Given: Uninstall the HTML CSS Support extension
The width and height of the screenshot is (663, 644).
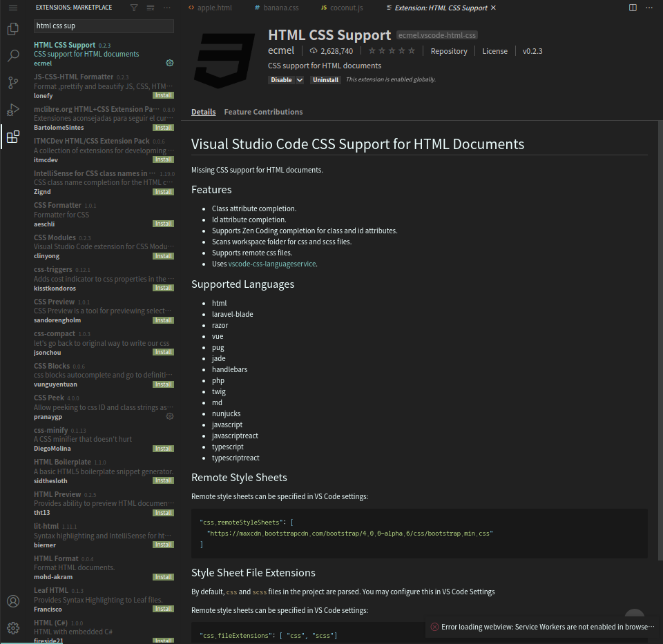Looking at the screenshot, I should tap(325, 80).
